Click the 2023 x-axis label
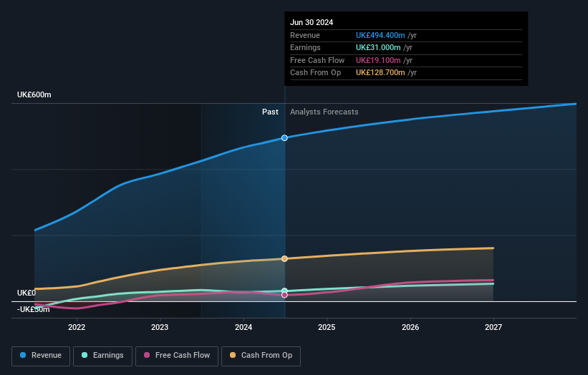 click(x=160, y=327)
